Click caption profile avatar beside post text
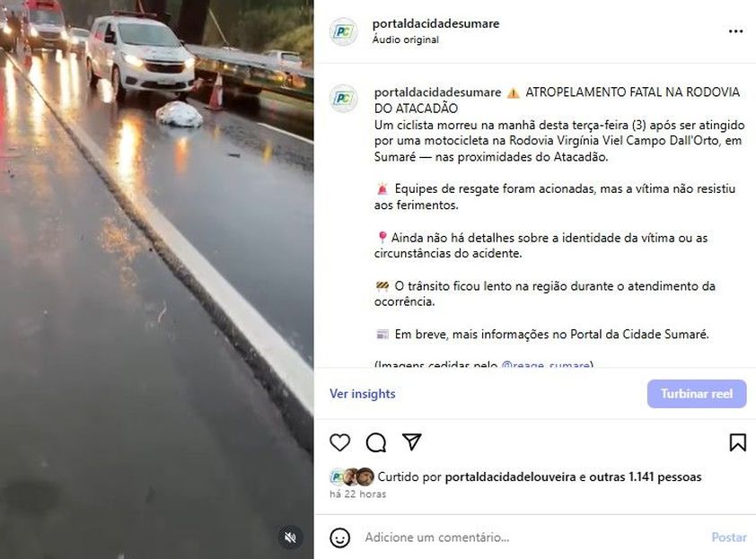This screenshot has width=756, height=559. [x=343, y=99]
